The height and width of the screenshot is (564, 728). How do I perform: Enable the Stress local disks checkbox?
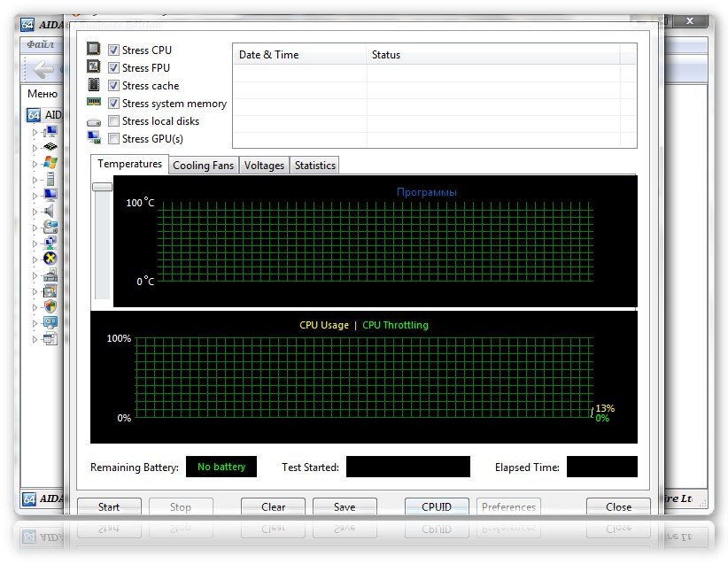(113, 120)
